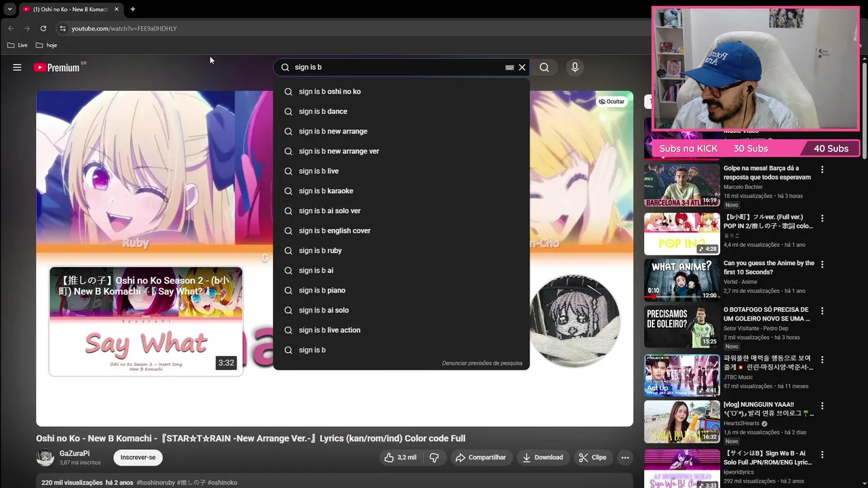The width and height of the screenshot is (868, 488).
Task: Open 'Sign Wa B - Ai Solo' video thumbnail
Action: tap(682, 468)
